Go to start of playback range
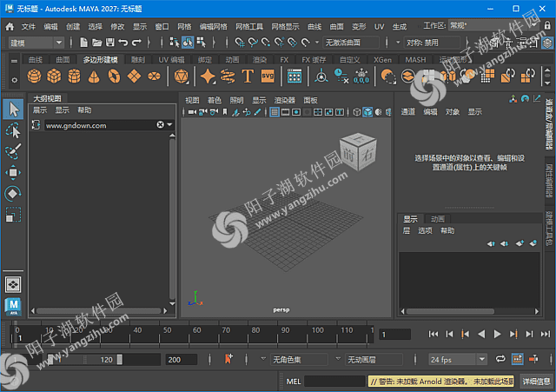This screenshot has width=556, height=392. point(434,334)
